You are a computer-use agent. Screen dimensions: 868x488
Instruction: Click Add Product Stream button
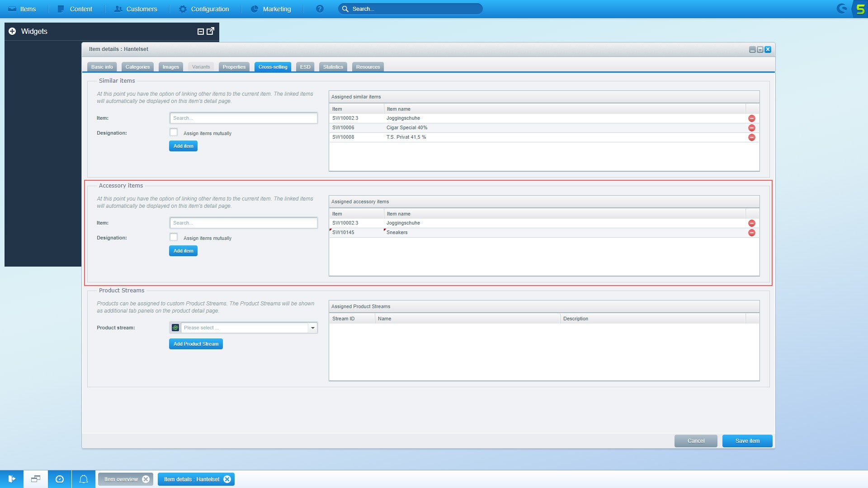pos(196,344)
